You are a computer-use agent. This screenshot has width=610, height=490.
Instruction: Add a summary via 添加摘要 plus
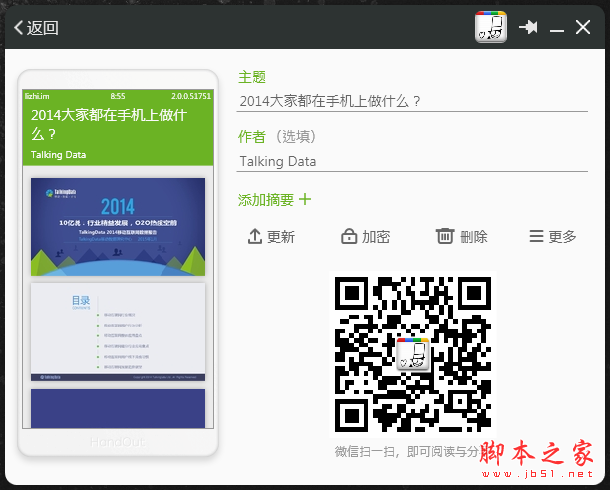point(274,200)
